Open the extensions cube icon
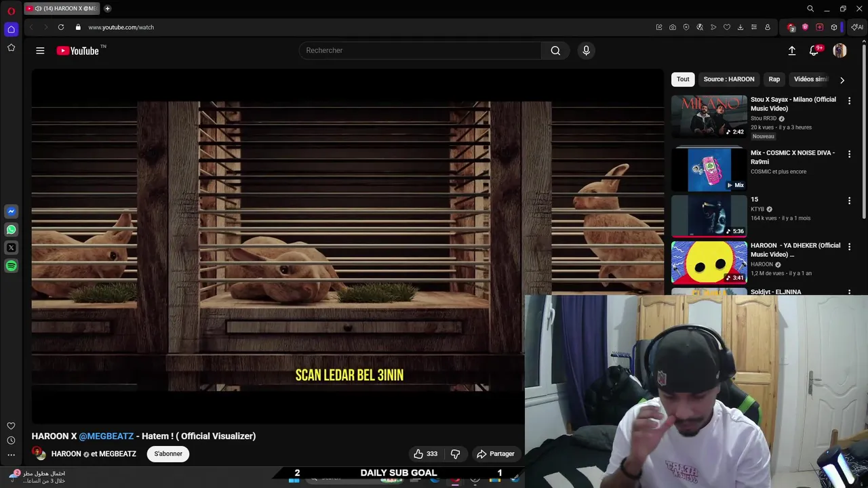This screenshot has width=868, height=488. (x=834, y=27)
